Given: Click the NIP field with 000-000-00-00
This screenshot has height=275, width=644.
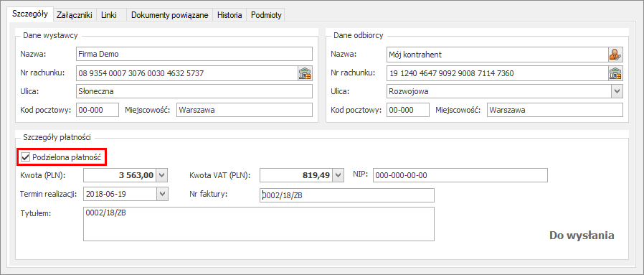Looking at the screenshot, I should [x=460, y=175].
